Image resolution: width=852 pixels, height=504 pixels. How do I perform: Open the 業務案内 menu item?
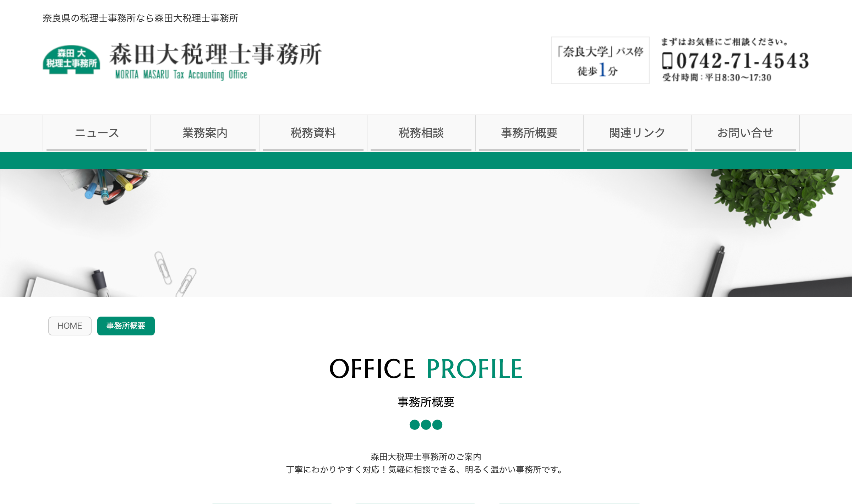pos(205,133)
